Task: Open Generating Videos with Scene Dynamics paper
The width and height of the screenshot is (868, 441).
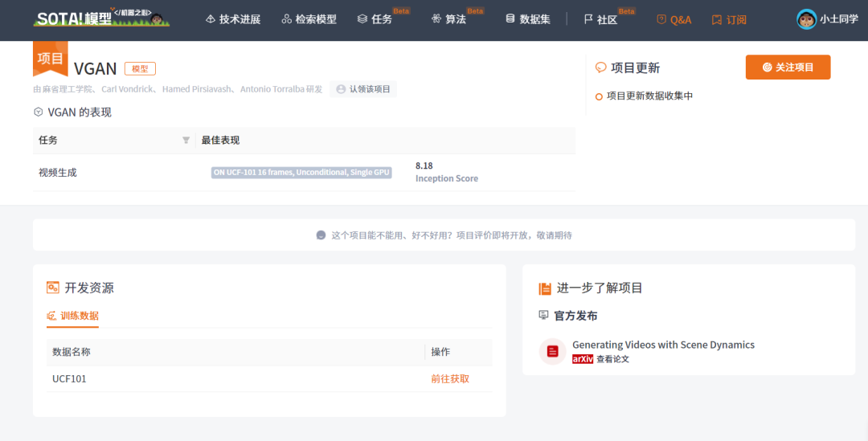Action: point(663,345)
